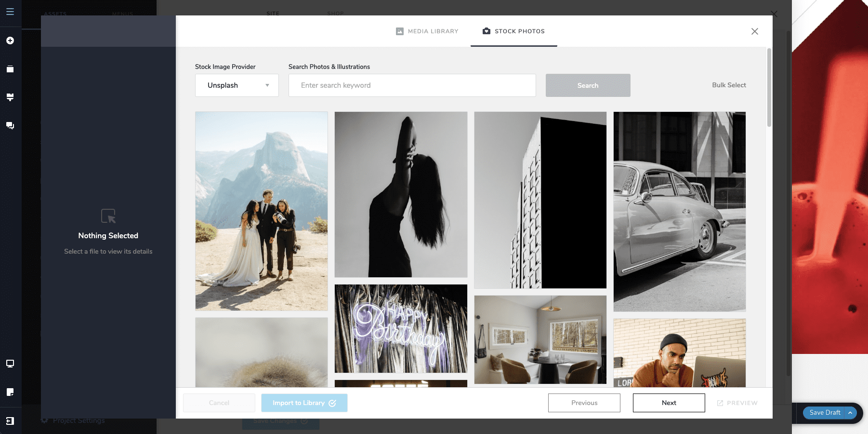Click the modal vertical scrollbar
Screen dimensions: 868x434
[x=769, y=88]
